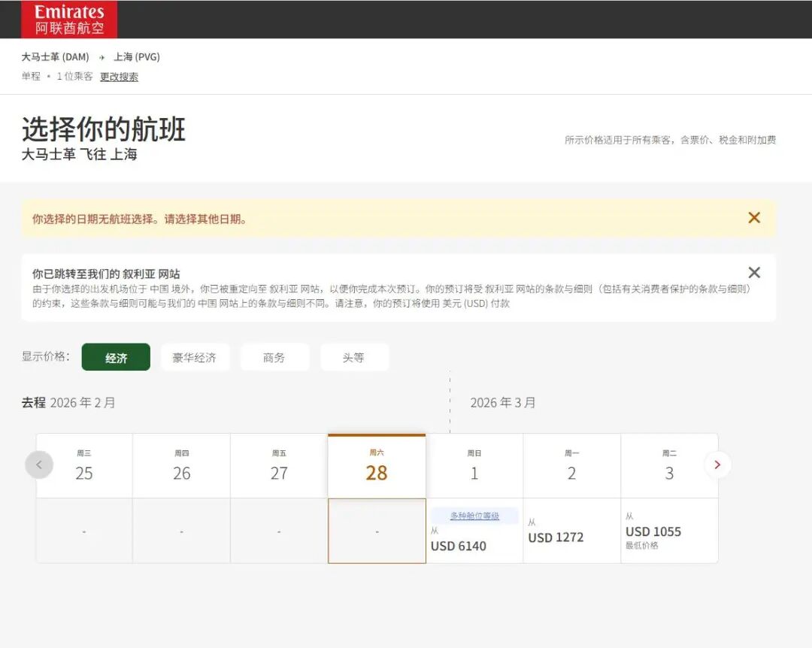812x648 pixels.
Task: Click the 大马士革 (DAM) origin text
Action: (x=55, y=57)
